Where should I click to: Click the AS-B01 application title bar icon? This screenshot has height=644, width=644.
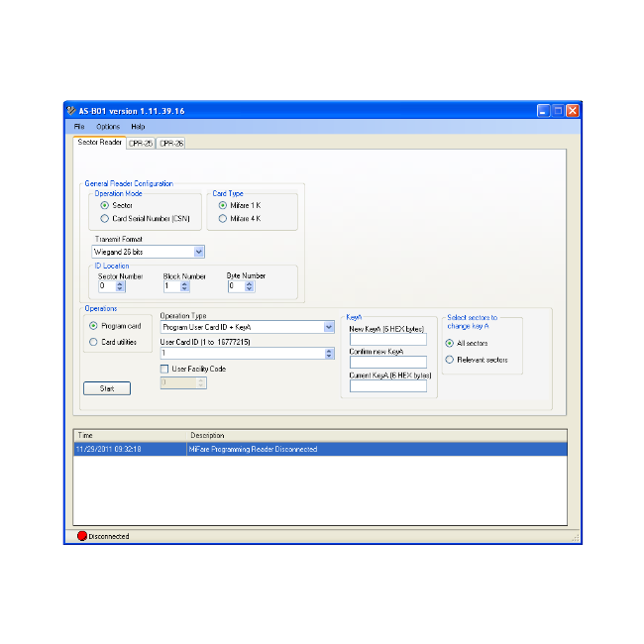tap(71, 111)
